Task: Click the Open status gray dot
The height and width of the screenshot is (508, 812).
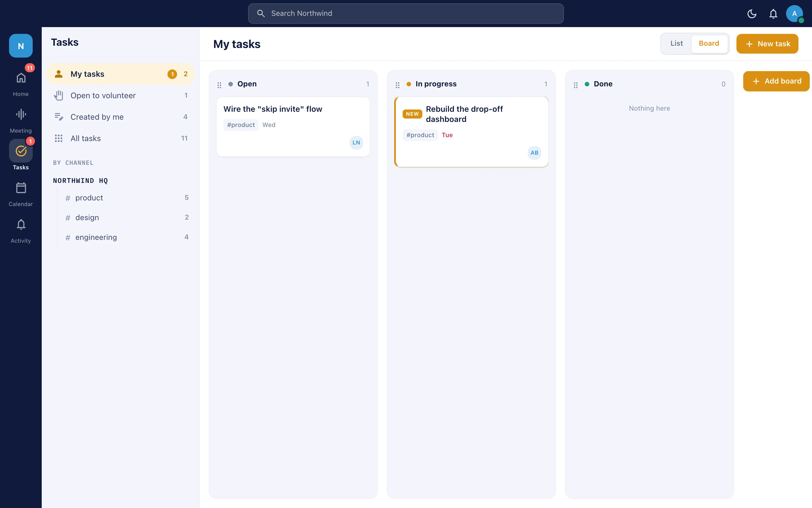Action: (231, 84)
